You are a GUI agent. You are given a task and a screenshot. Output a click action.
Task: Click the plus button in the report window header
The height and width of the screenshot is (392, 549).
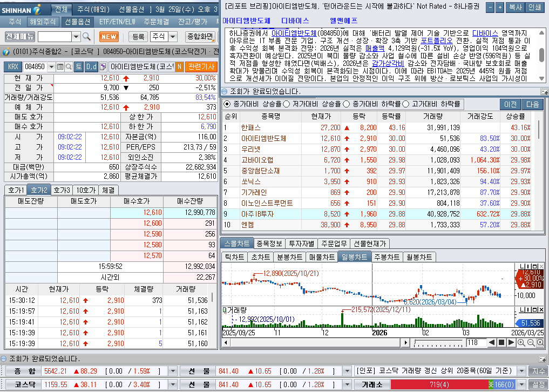tap(500, 6)
